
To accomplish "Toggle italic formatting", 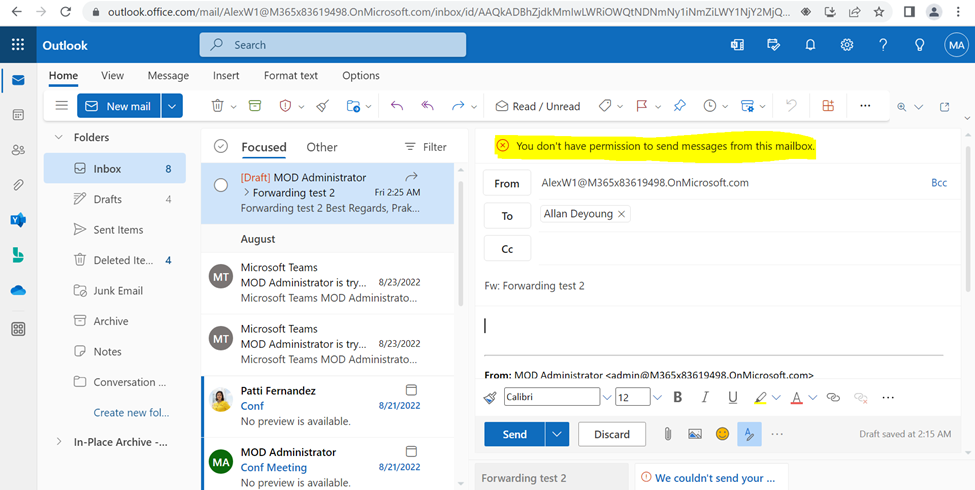I will point(705,397).
